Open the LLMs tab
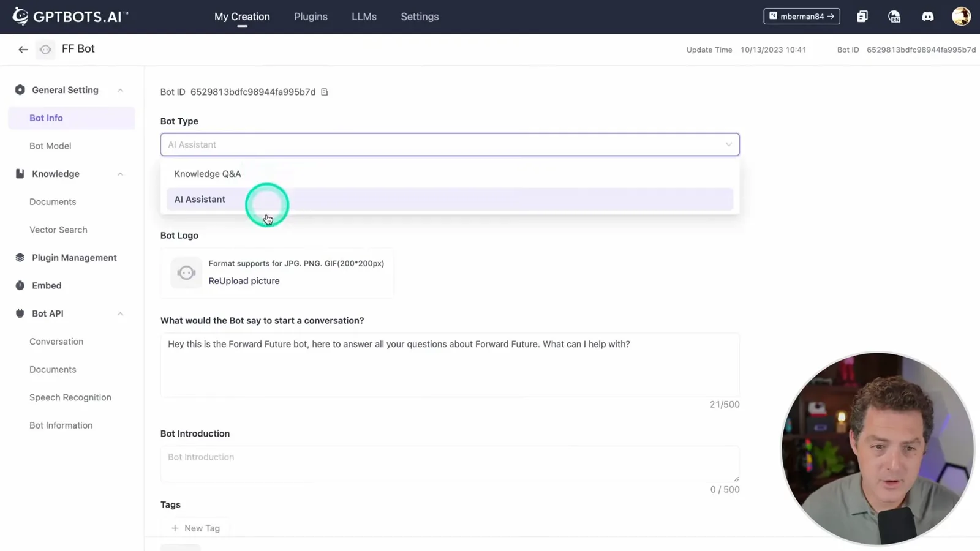The image size is (980, 551). (x=364, y=17)
